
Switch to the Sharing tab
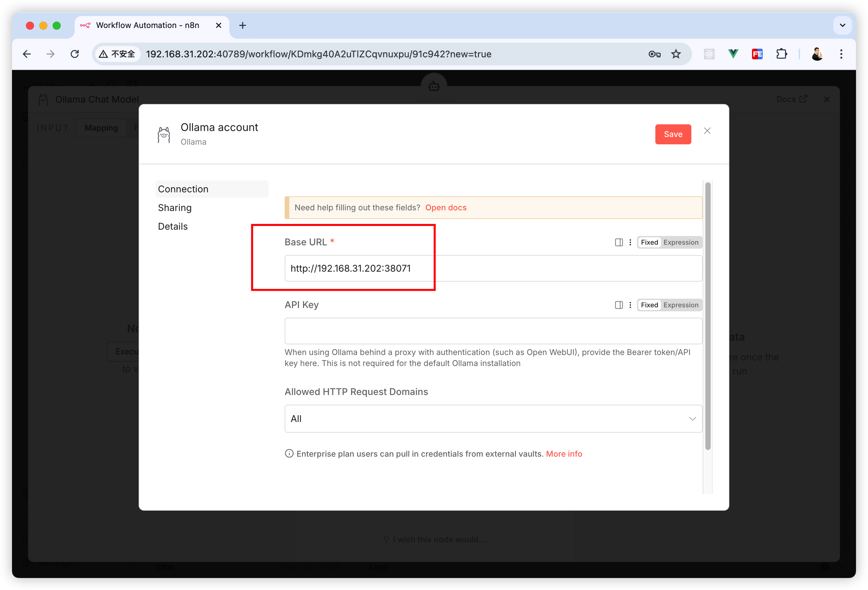pyautogui.click(x=175, y=208)
